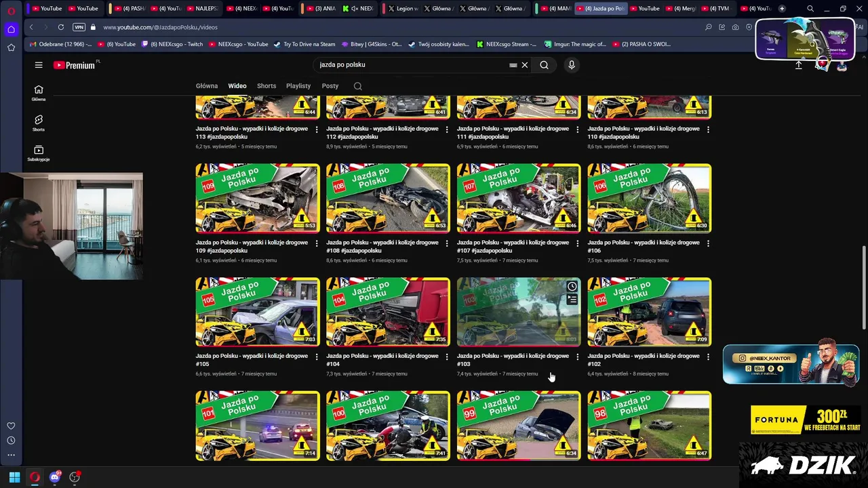Search tabs with magnifier in tab bar

click(x=810, y=8)
